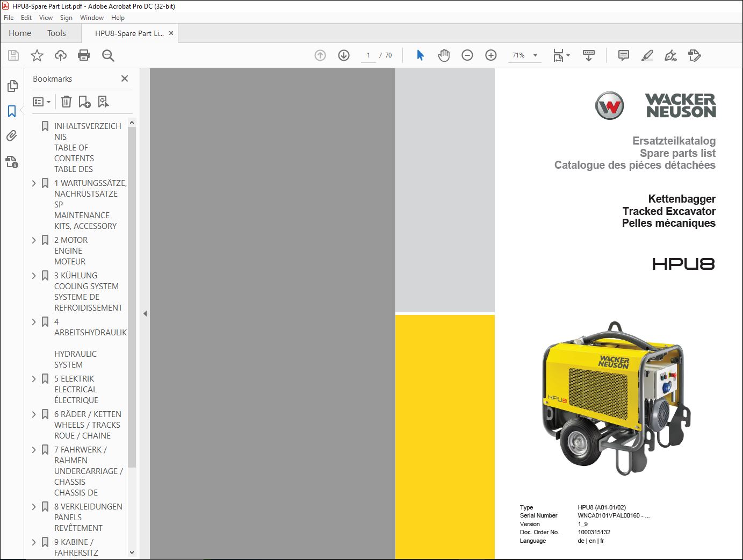This screenshot has height=560, width=743.
Task: Close the HPU8-Spare Part document tab
Action: click(x=171, y=33)
